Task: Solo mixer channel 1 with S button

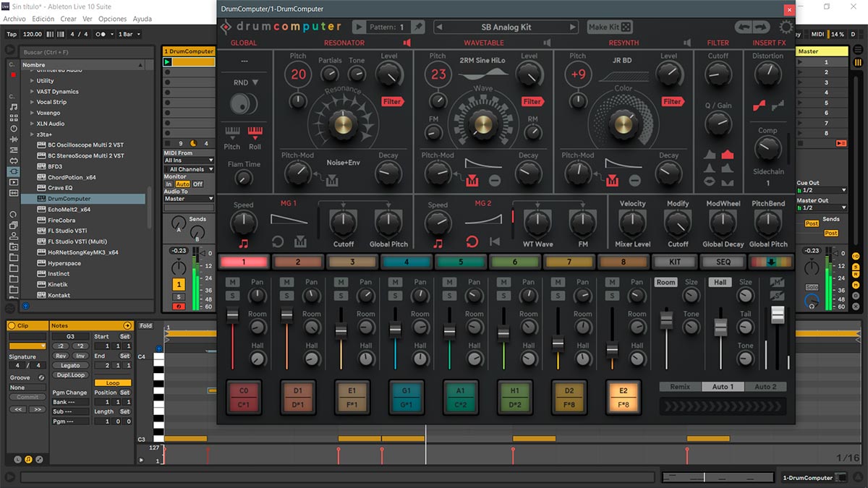Action: [x=232, y=295]
